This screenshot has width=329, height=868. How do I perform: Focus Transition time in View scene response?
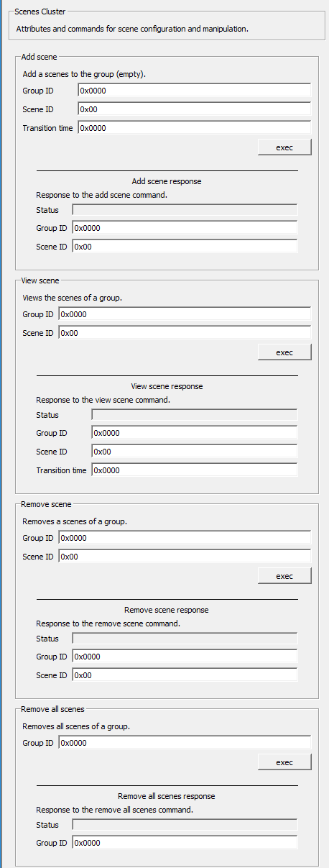[194, 470]
